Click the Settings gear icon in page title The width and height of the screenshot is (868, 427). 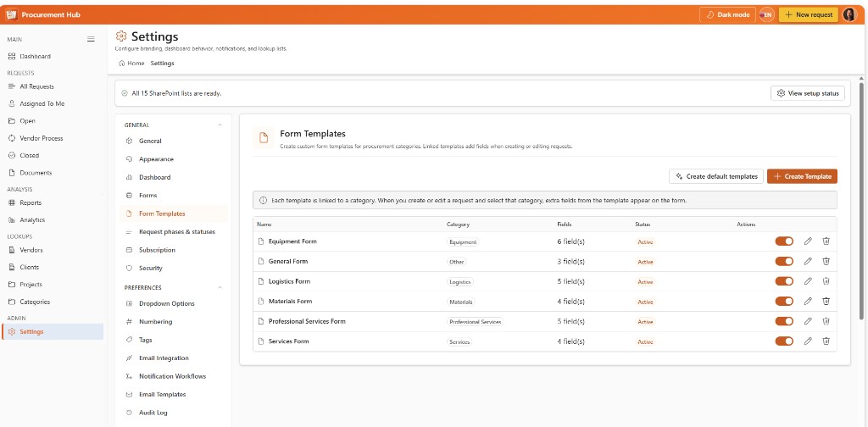tap(121, 36)
